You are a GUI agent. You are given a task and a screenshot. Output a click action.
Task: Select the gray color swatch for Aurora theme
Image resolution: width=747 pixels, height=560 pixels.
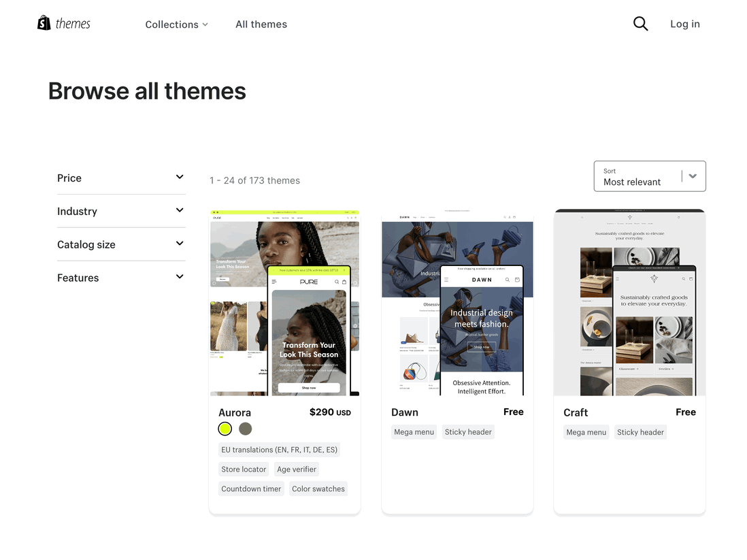(245, 429)
